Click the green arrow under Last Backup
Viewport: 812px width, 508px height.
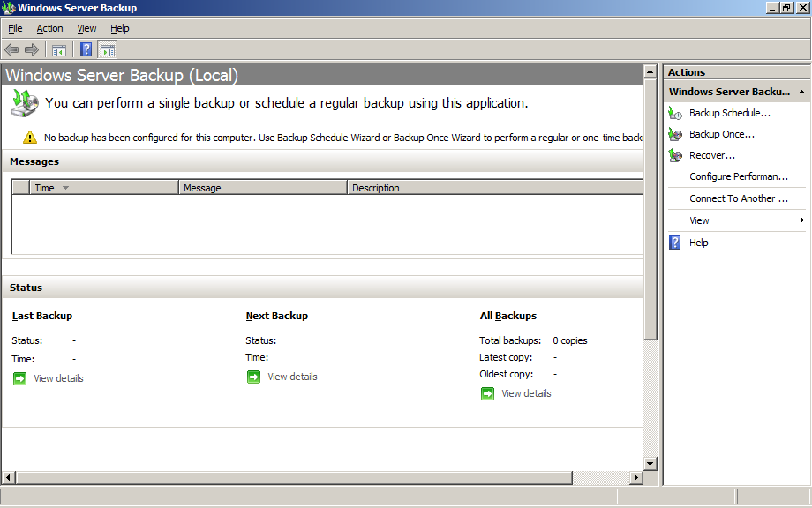[x=19, y=378]
